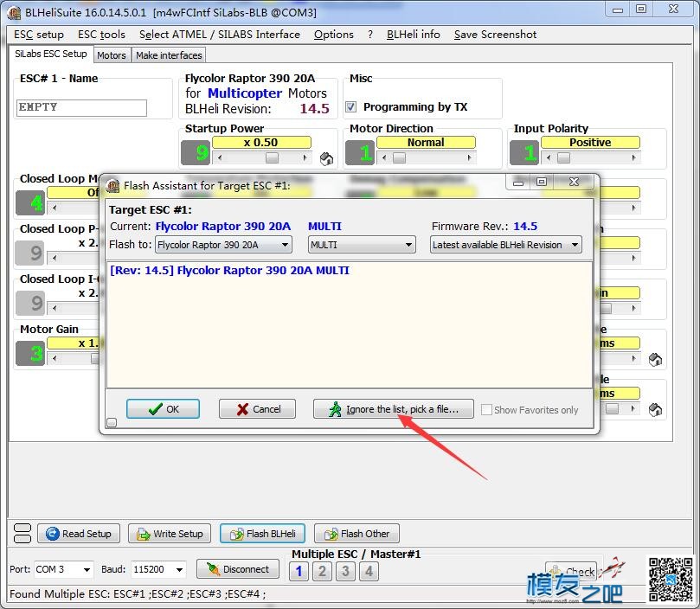700x609 pixels.
Task: Click the OK button in Flash Assistant
Action: [x=163, y=409]
